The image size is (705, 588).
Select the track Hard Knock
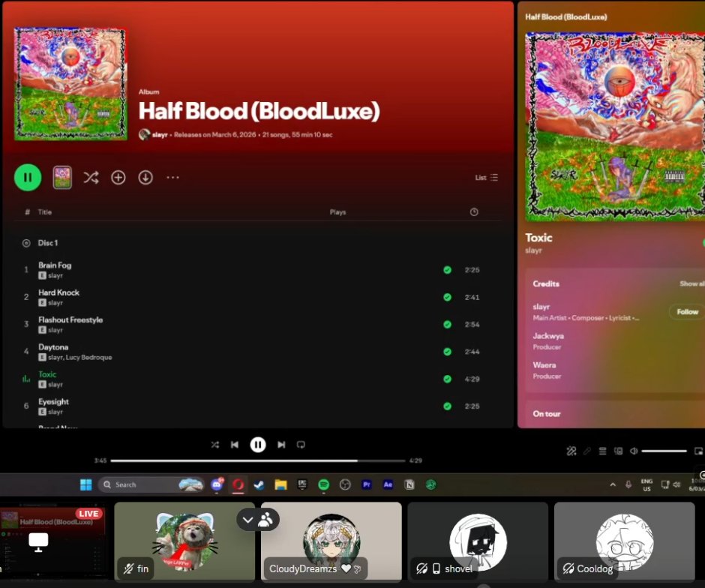[x=58, y=292]
